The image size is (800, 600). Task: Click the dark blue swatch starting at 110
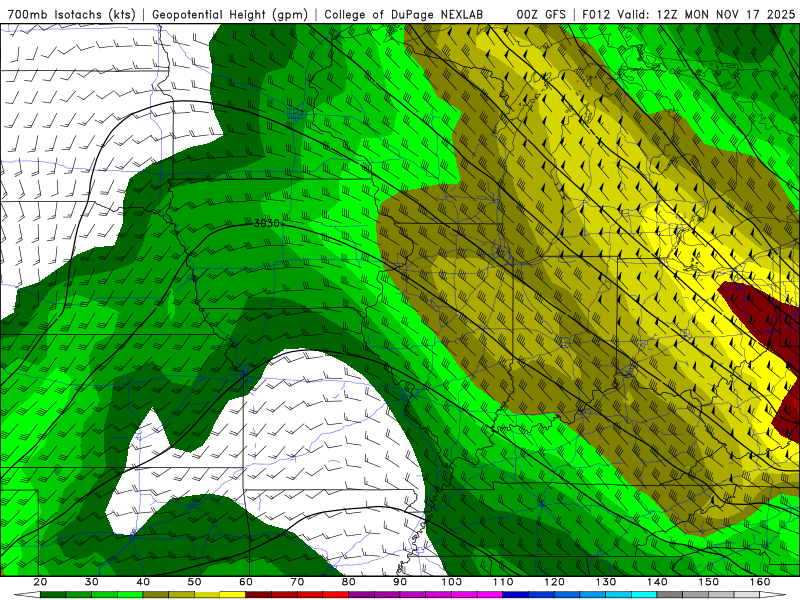click(x=516, y=595)
